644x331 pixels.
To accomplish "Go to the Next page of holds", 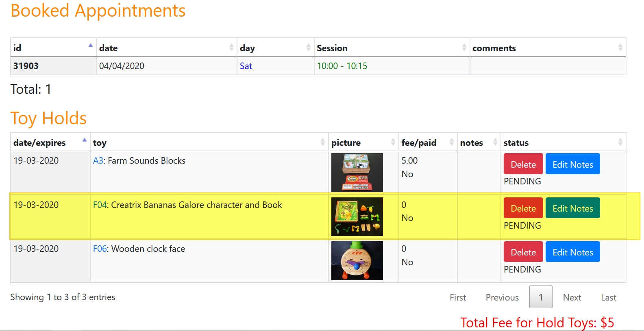I will [x=572, y=297].
